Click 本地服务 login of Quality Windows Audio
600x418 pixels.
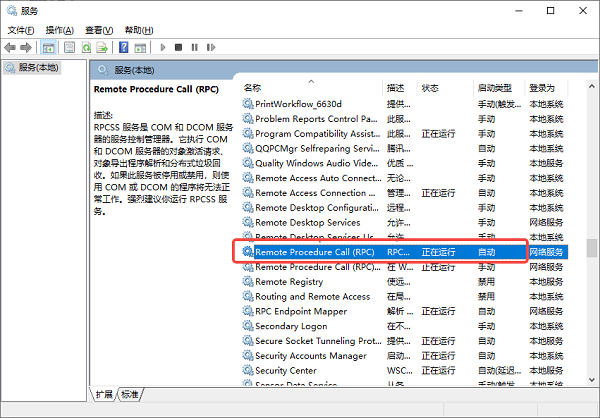click(x=546, y=163)
